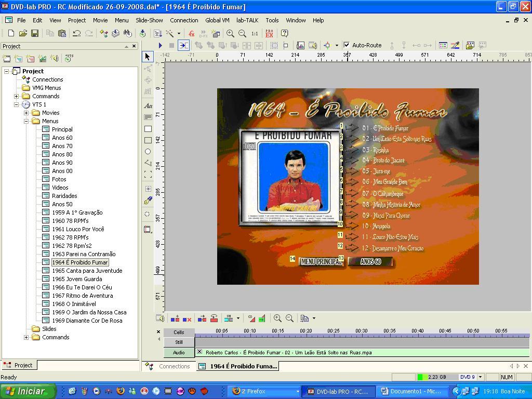Expand the Commands folder below Slides
Viewport: 532px width, 399px height.
26,337
